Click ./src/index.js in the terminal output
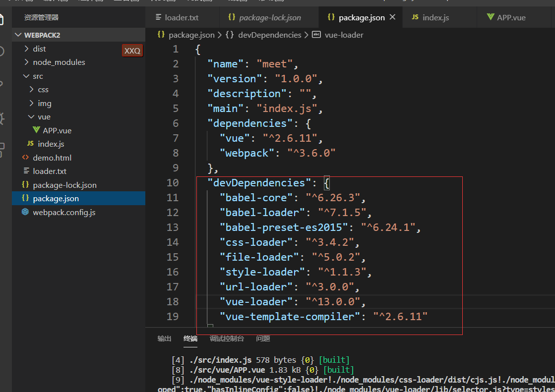Screen dimensions: 555x392 click(220, 360)
